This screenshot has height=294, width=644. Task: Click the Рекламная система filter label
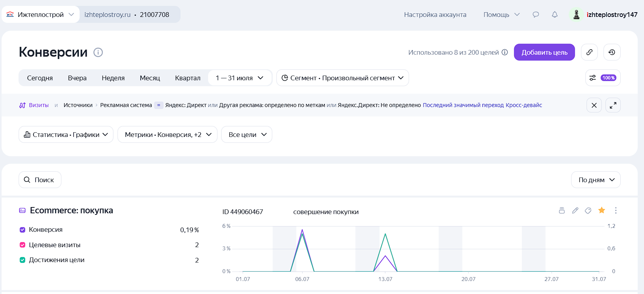coord(126,105)
